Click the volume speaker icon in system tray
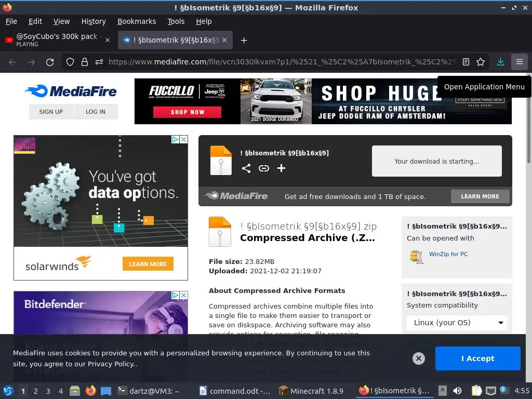Image resolution: width=532 pixels, height=399 pixels. (457, 391)
